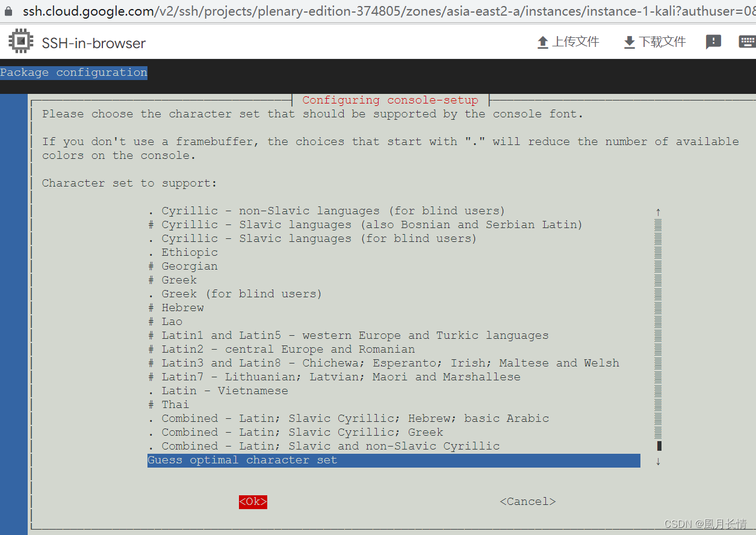
Task: Click the SSH-in-browser chip logo icon
Action: click(x=21, y=42)
